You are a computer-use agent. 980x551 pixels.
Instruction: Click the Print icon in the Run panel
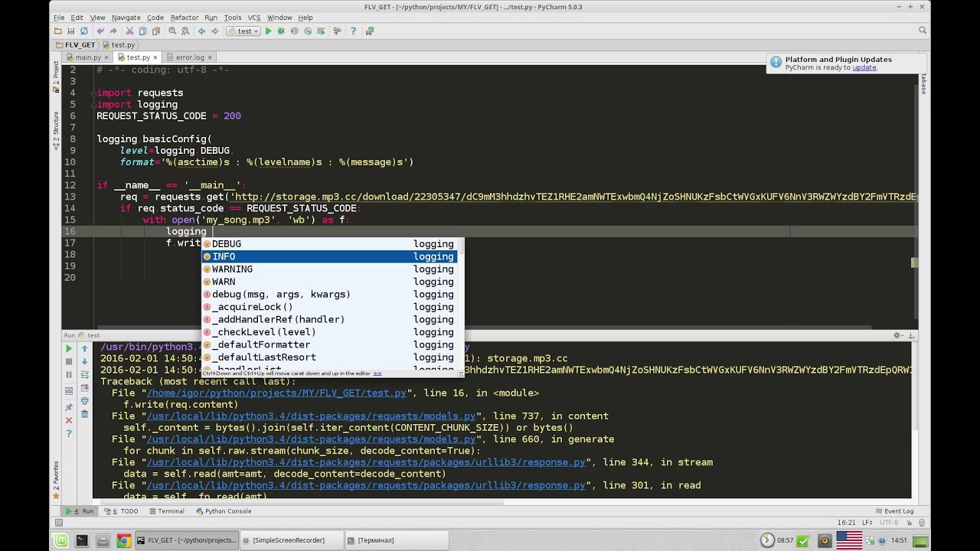(85, 401)
